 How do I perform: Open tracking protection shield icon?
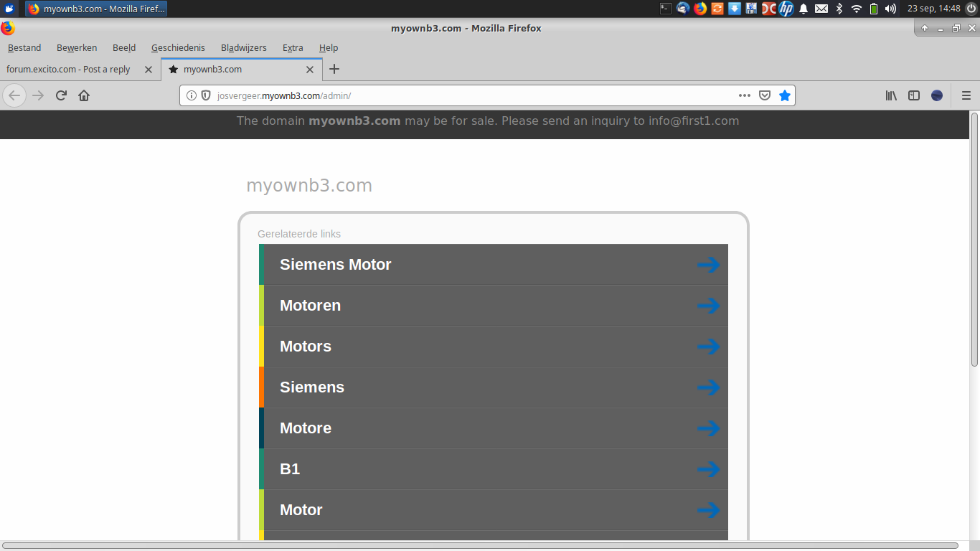(x=206, y=95)
